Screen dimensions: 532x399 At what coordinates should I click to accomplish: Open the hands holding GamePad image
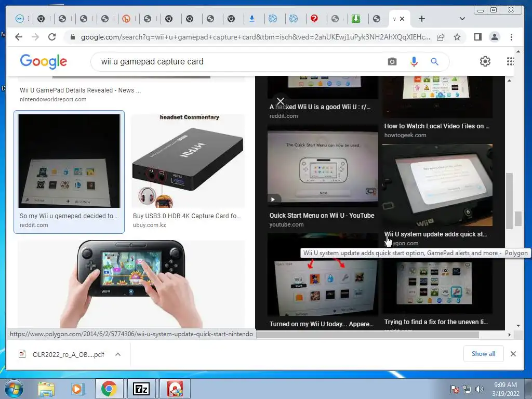click(x=131, y=284)
